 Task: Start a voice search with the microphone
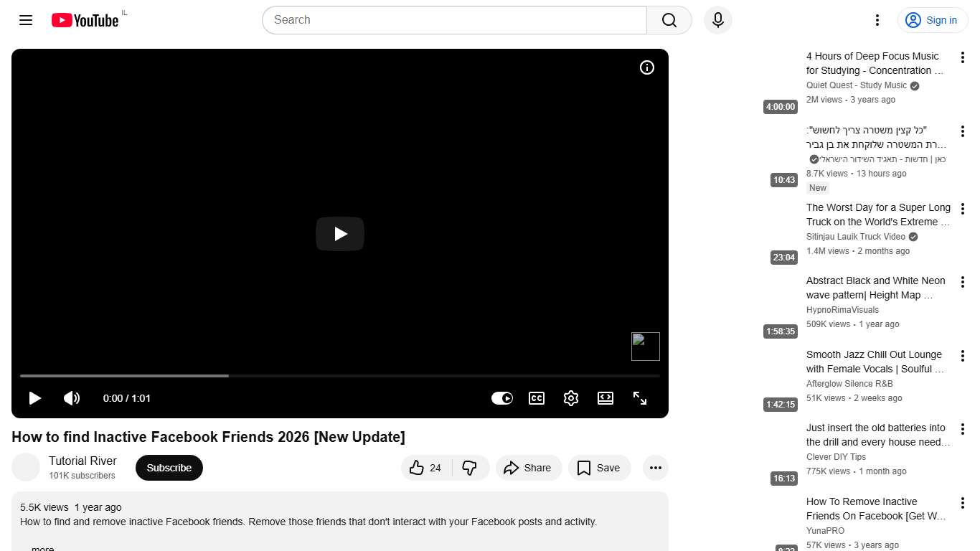pos(717,20)
